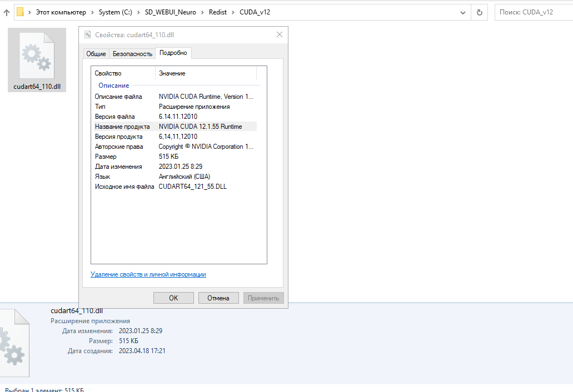Image resolution: width=573 pixels, height=392 pixels.
Task: Open the address bar history dropdown
Action: coord(462,12)
